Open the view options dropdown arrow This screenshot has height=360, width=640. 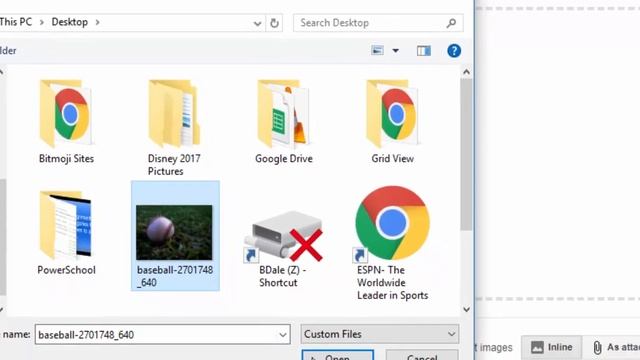pyautogui.click(x=396, y=51)
